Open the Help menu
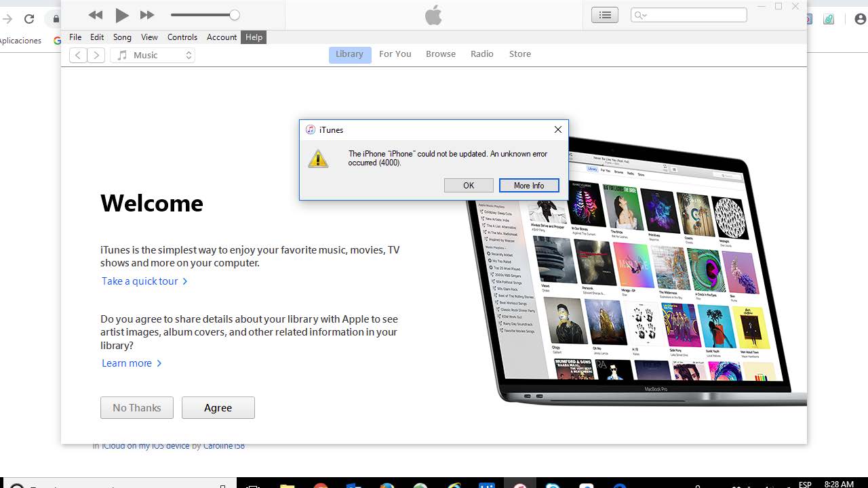 [x=254, y=37]
